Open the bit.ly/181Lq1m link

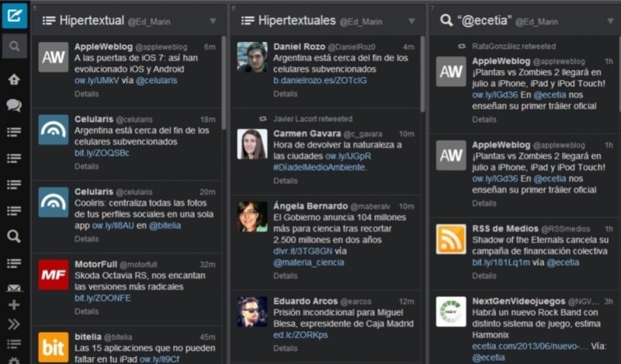tap(501, 262)
